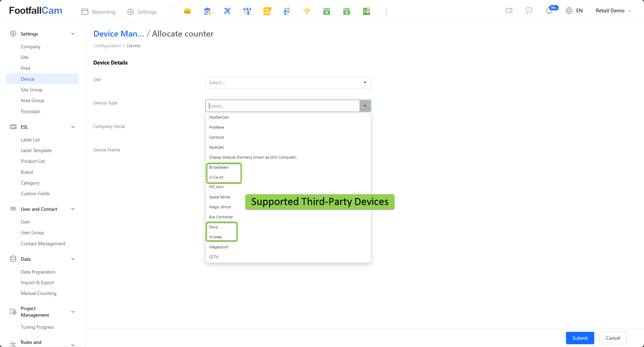Pick Xovis from device type list
Image resolution: width=644 pixels, height=347 pixels.
(x=288, y=227)
